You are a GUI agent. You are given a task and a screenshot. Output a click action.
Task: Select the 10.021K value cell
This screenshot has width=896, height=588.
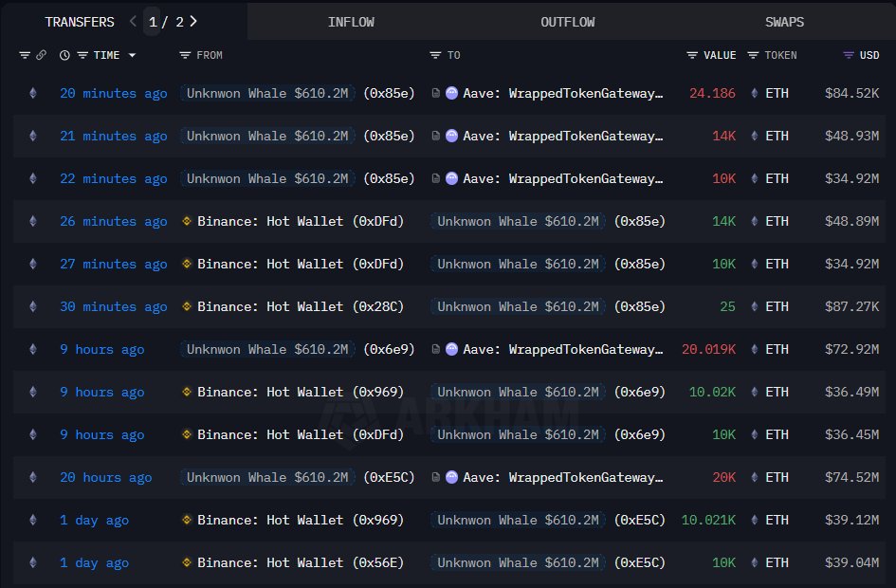coord(708,520)
